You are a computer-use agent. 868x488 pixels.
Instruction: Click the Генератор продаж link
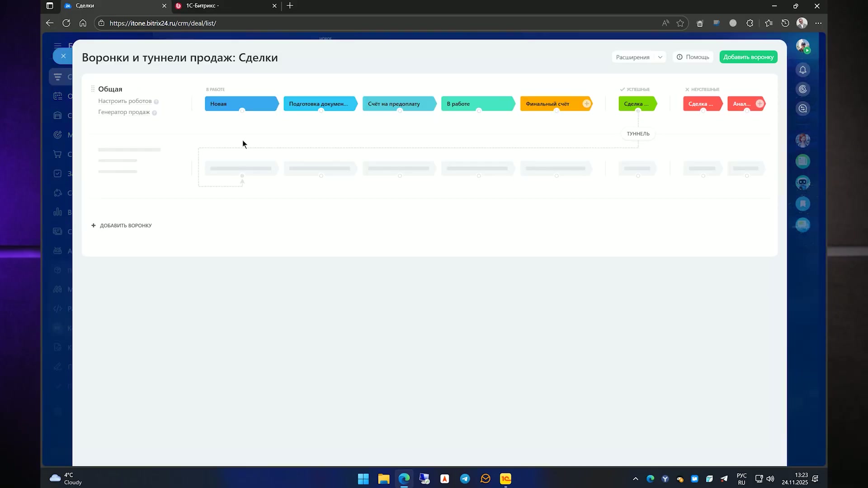point(124,112)
